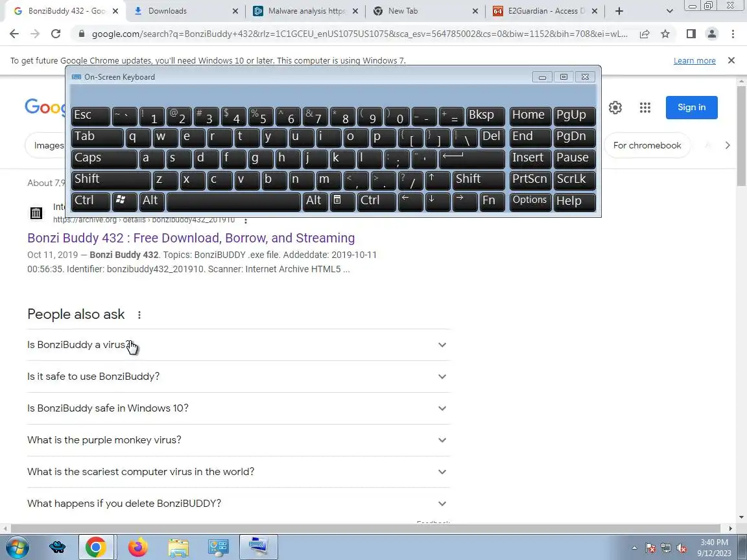Toggle Caps on the On-Screen Keyboard
The height and width of the screenshot is (560, 747).
click(104, 159)
